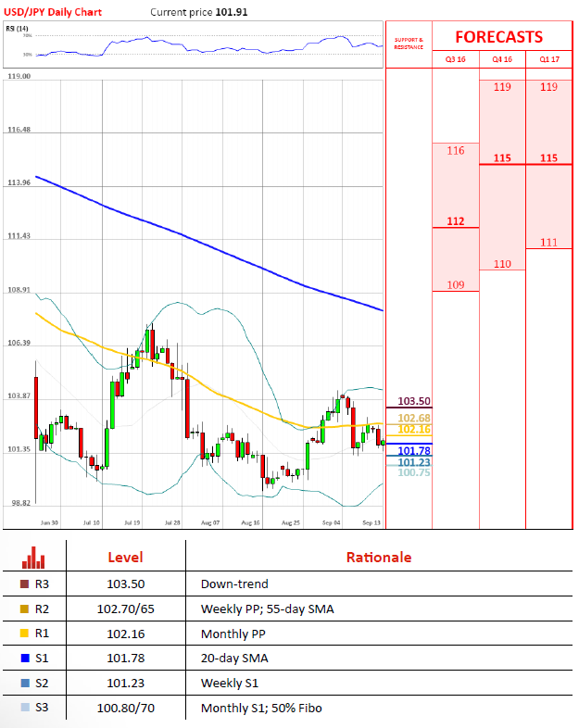Click the Rationale table column header
Image resolution: width=579 pixels, height=728 pixels.
point(379,558)
